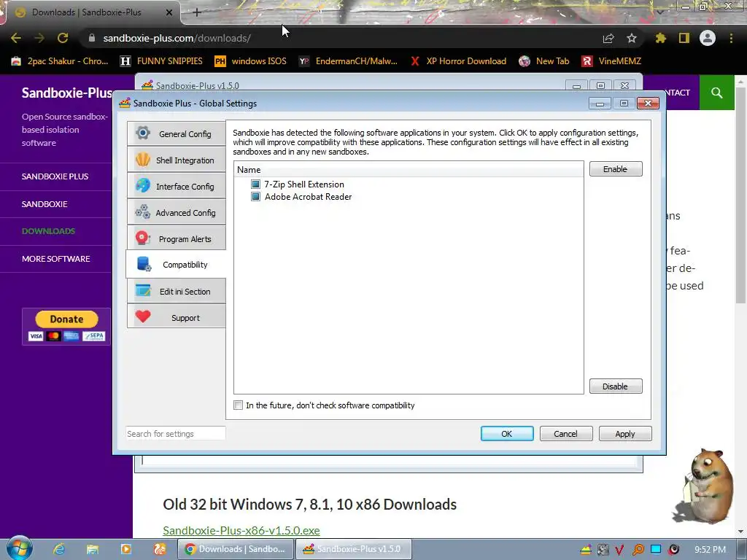The image size is (747, 560).
Task: Open the New Tab bookmark
Action: pos(544,61)
